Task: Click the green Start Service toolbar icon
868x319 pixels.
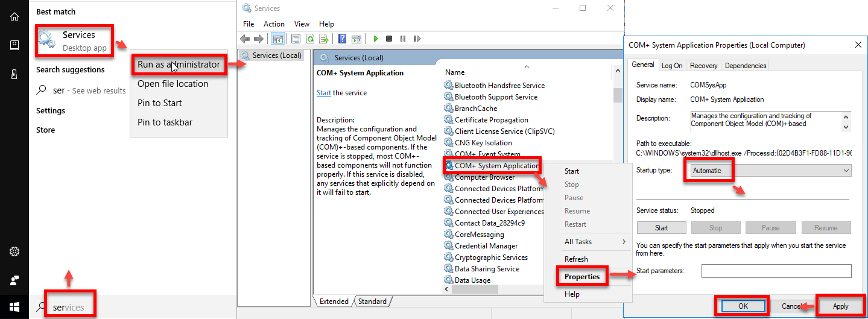Action: pyautogui.click(x=375, y=39)
